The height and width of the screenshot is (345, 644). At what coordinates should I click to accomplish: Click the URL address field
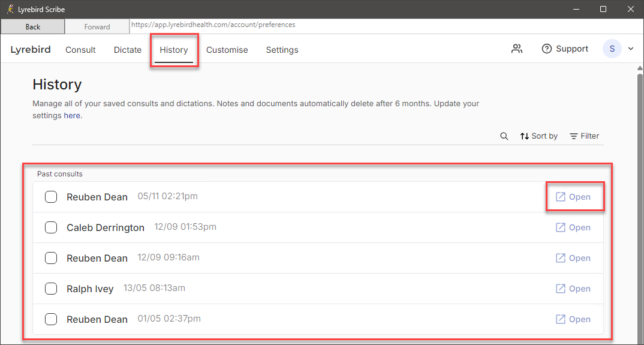click(386, 25)
